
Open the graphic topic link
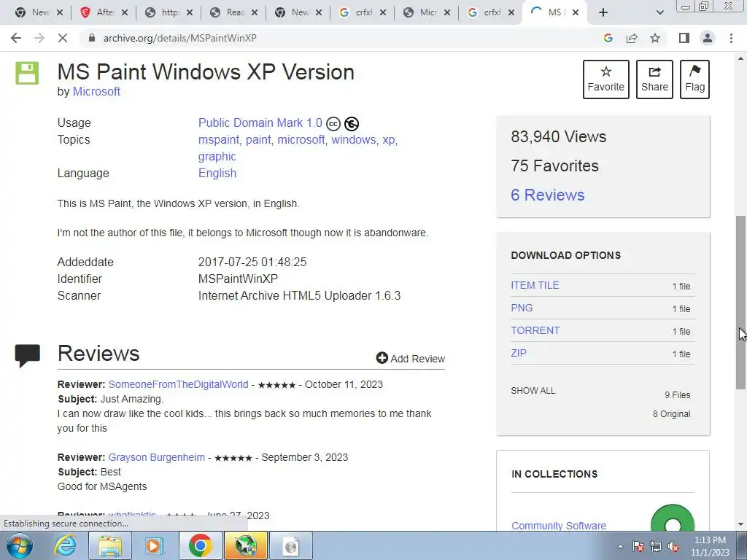pyautogui.click(x=217, y=157)
